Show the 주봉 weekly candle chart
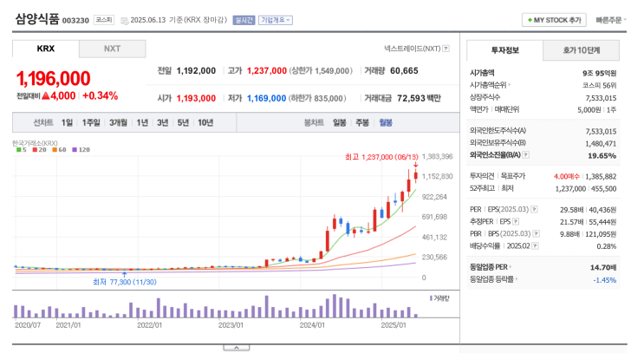This screenshot has width=644, height=353. click(362, 122)
